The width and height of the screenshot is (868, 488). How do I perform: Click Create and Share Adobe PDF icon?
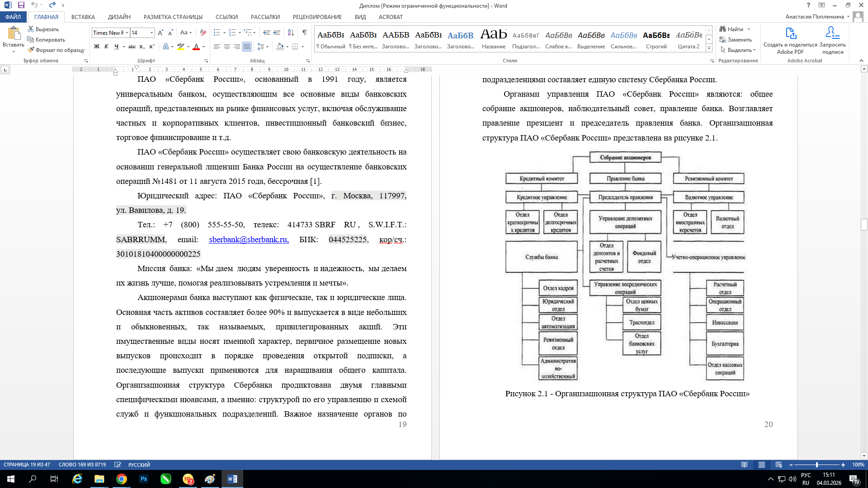(x=790, y=33)
